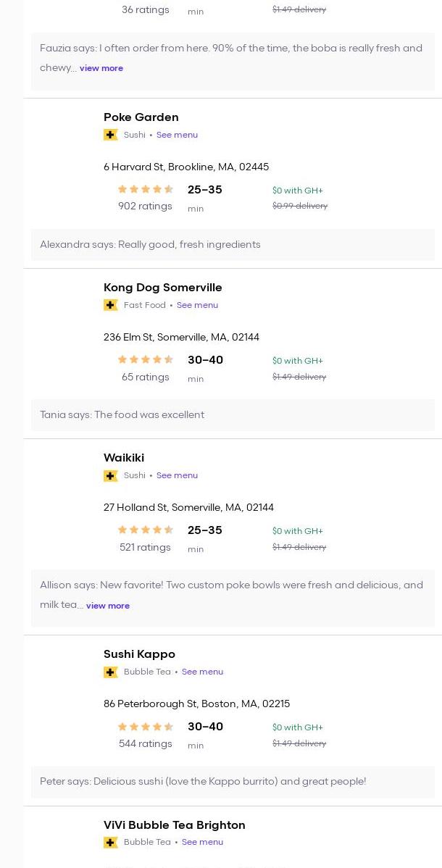442x868 pixels.
Task: Click the star rating for Waikiki
Action: coord(145,530)
